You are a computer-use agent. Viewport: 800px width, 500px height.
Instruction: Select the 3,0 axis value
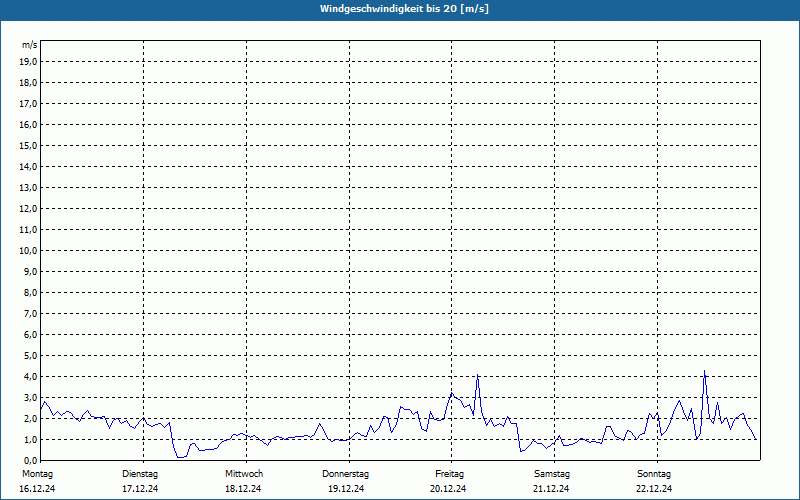[x=30, y=397]
